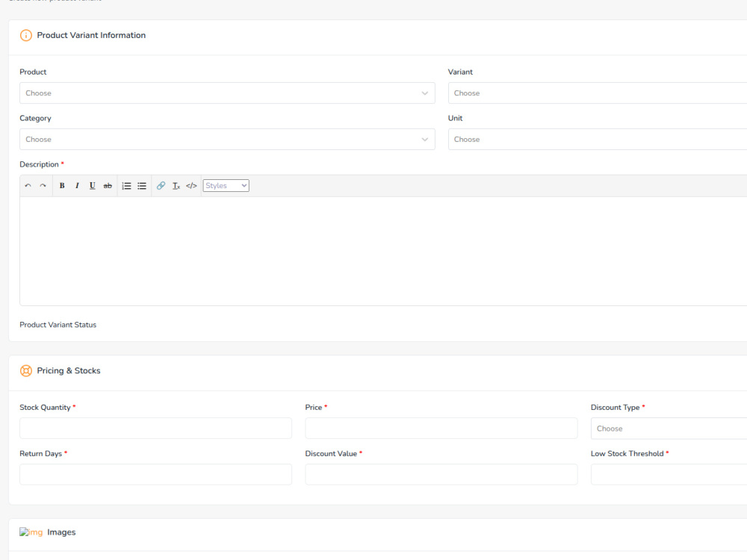
Task: Click the Price input field
Action: click(441, 428)
